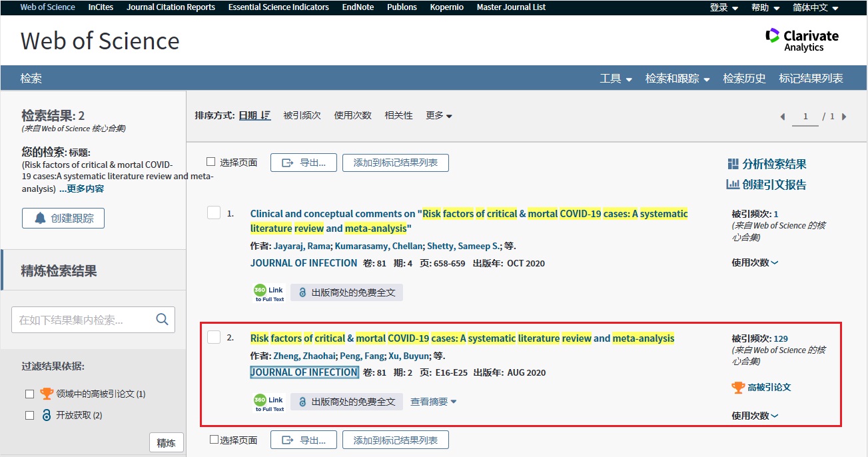Open Journal Citation Reports in top bar

(x=171, y=7)
